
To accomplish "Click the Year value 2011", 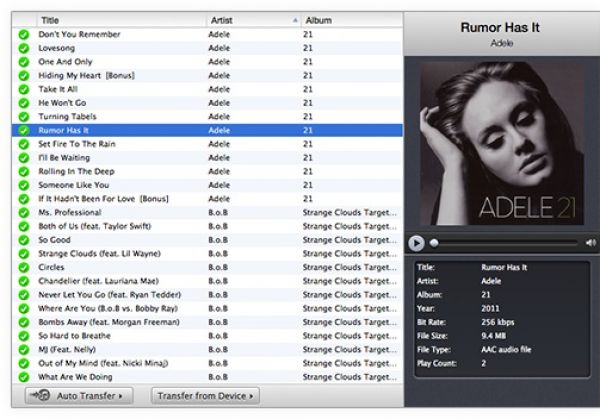I will pyautogui.click(x=490, y=308).
